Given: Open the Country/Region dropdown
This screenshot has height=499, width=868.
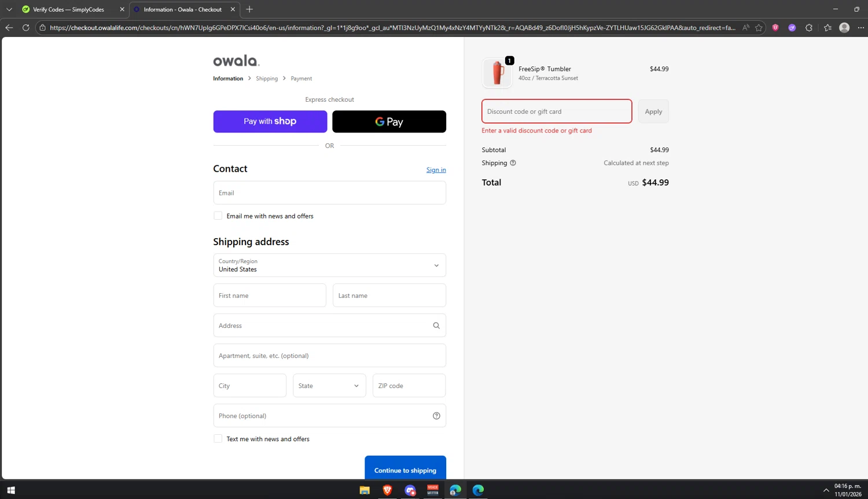Looking at the screenshot, I should (329, 265).
